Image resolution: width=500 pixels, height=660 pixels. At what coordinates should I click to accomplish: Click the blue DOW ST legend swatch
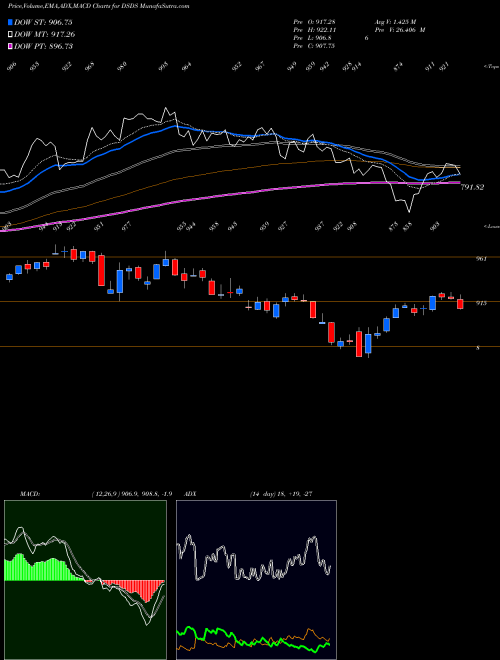(x=10, y=22)
